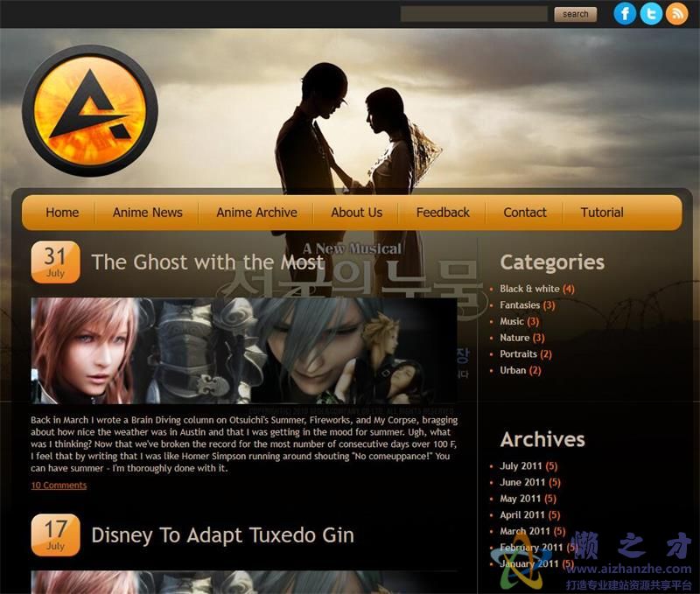700x594 pixels.
Task: Open the Tutorial menu item
Action: (x=602, y=213)
